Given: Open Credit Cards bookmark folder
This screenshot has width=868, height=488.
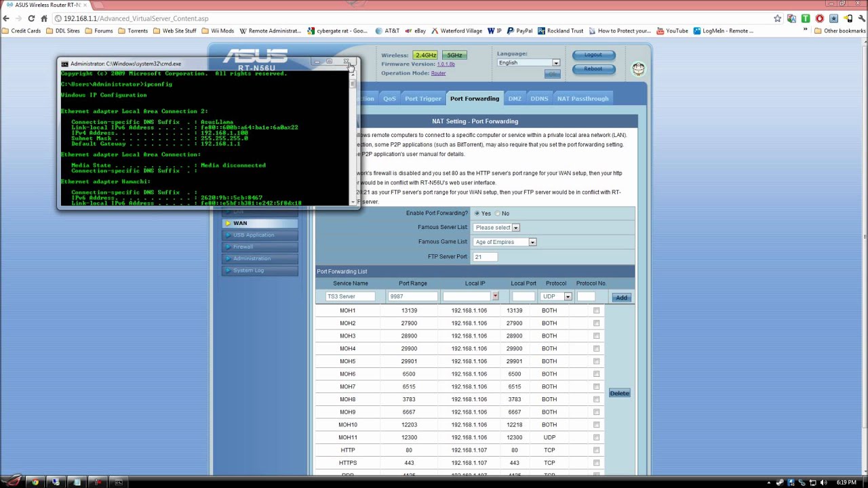Looking at the screenshot, I should tap(22, 30).
